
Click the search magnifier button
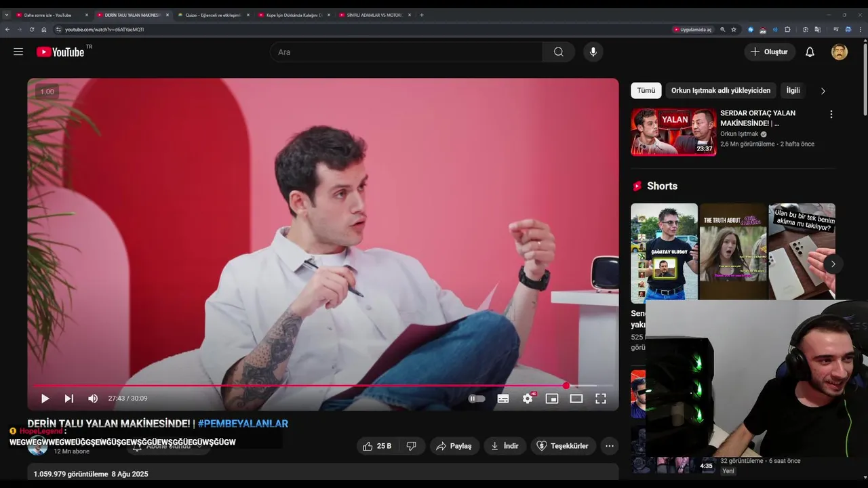558,52
